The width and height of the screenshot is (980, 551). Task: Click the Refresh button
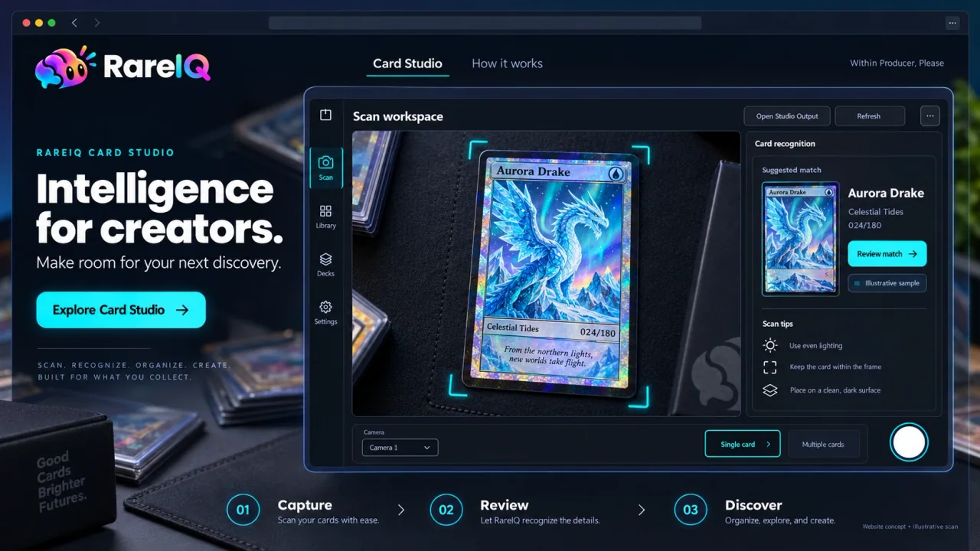(x=869, y=116)
